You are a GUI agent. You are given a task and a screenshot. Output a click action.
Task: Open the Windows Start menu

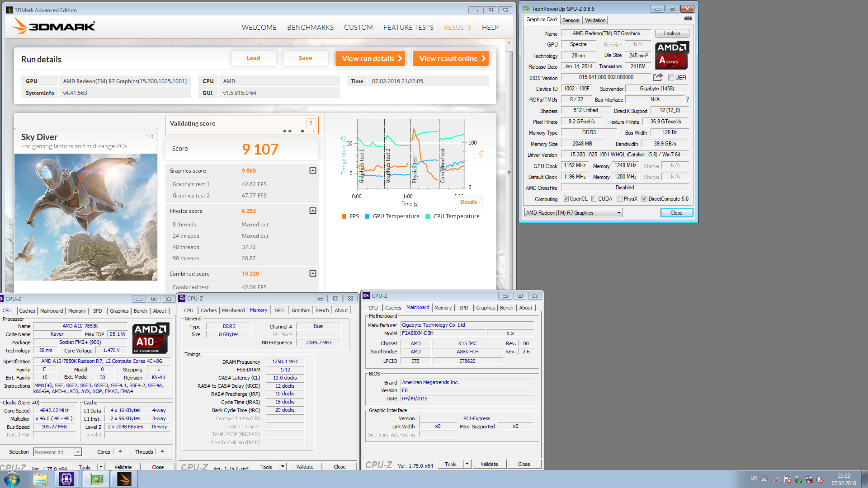pos(12,479)
